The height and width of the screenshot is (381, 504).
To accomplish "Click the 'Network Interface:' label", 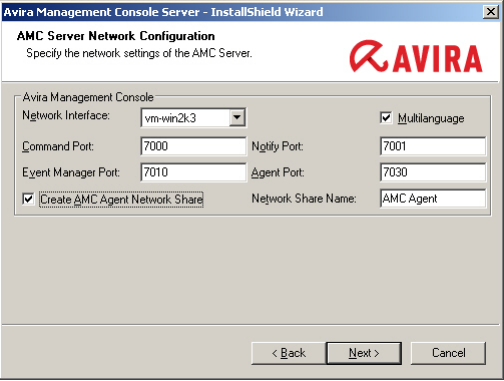I will [x=66, y=115].
